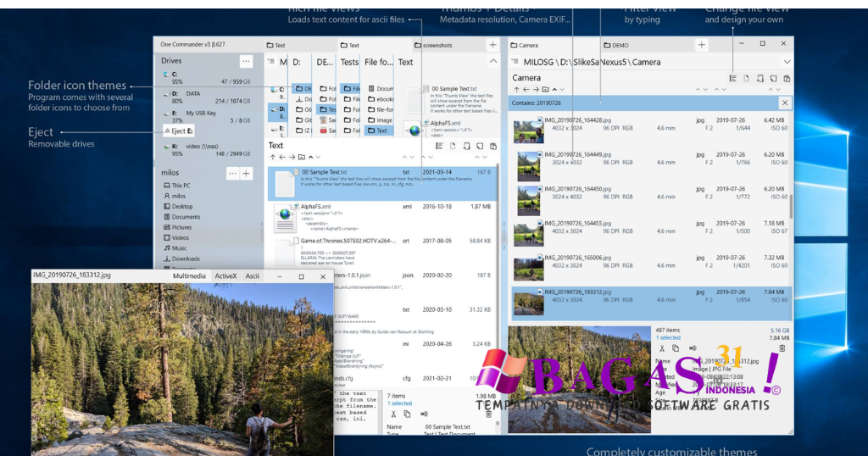Open the Text folder in File fo... column
Screen dimensions: 868x456
point(378,131)
